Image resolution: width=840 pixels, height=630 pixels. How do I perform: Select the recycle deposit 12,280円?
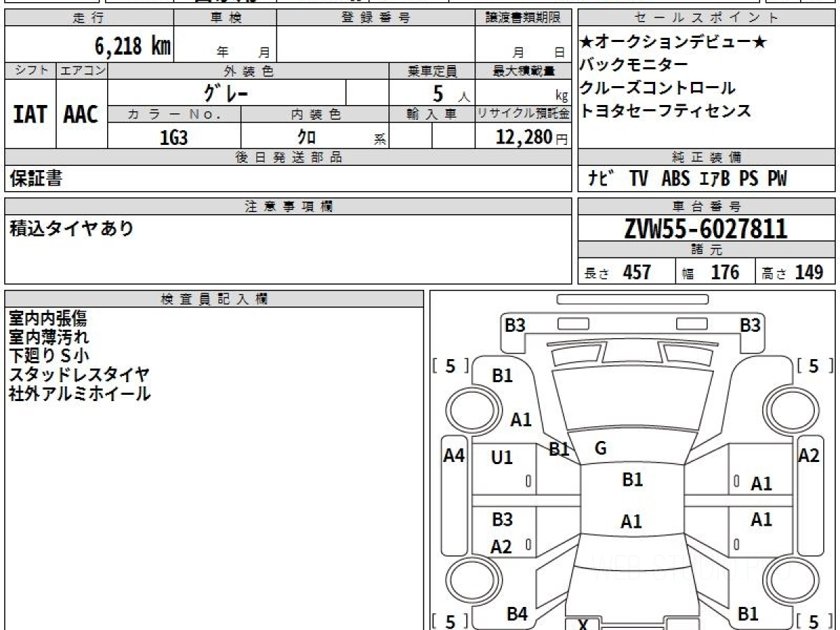(531, 137)
